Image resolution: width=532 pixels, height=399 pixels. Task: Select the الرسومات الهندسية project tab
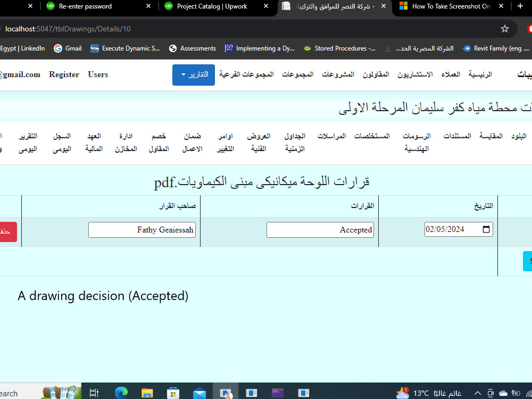coord(417,142)
